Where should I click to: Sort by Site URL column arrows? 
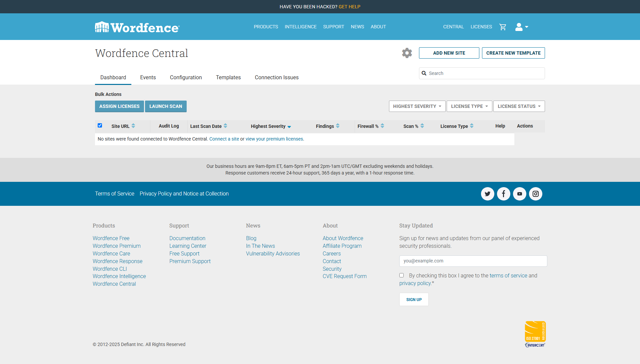(133, 126)
